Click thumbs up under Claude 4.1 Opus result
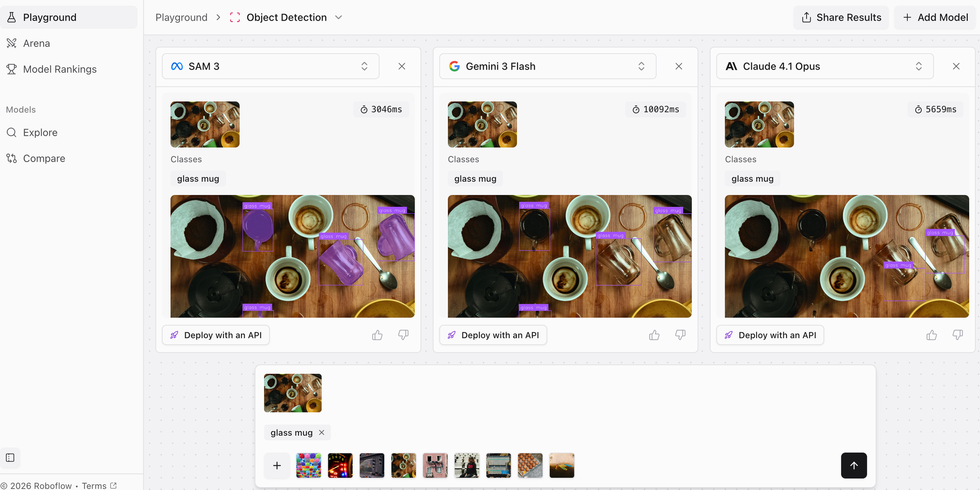980x490 pixels. [931, 335]
